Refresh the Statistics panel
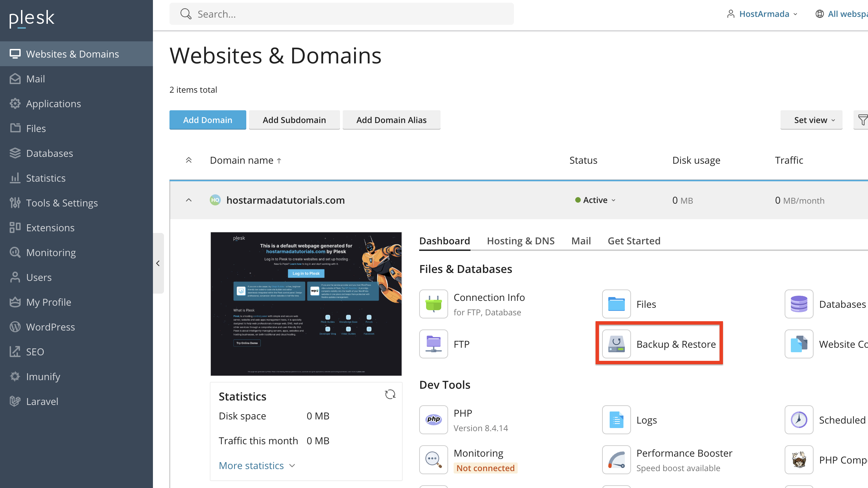The height and width of the screenshot is (488, 868). 390,395
